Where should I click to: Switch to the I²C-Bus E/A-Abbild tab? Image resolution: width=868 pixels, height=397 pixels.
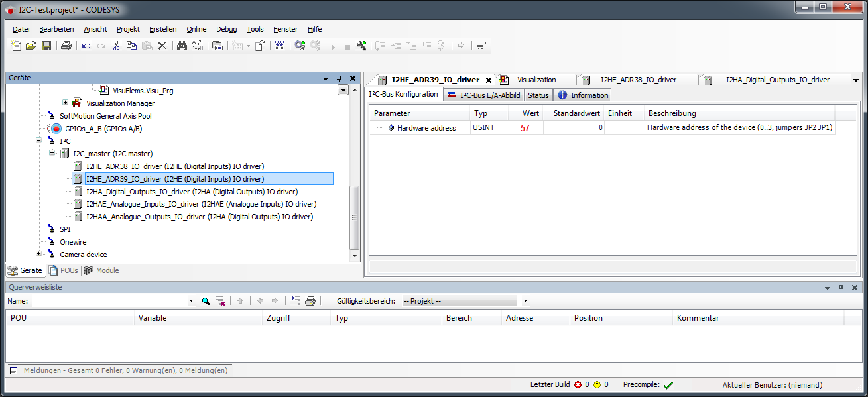(x=484, y=95)
